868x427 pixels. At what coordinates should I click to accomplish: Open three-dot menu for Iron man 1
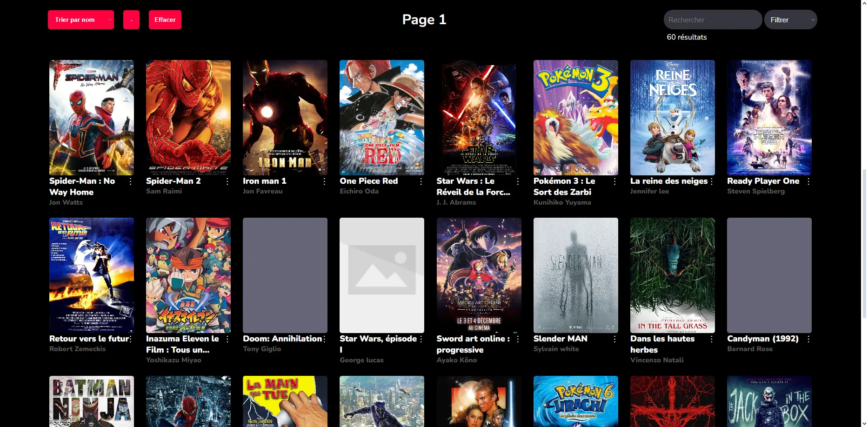coord(324,181)
